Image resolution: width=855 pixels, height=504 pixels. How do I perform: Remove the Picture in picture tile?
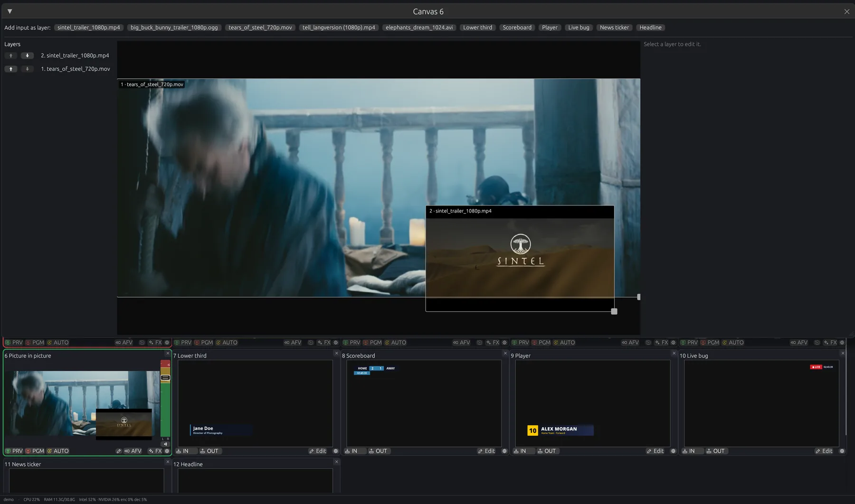(168, 353)
